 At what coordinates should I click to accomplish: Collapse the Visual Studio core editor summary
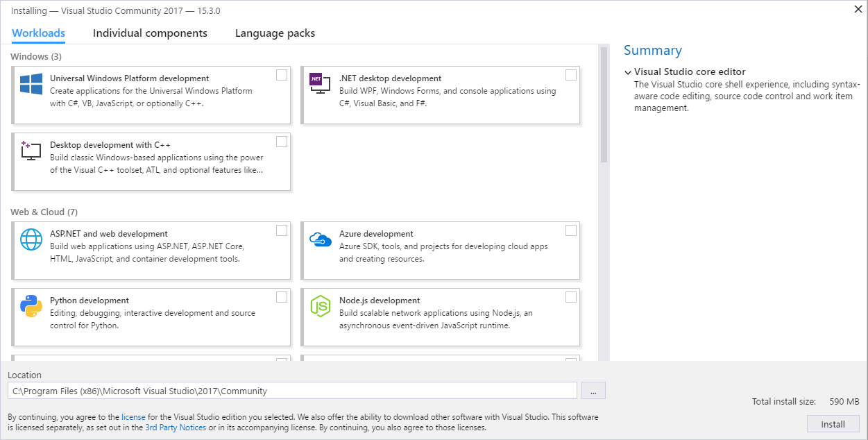[x=627, y=72]
